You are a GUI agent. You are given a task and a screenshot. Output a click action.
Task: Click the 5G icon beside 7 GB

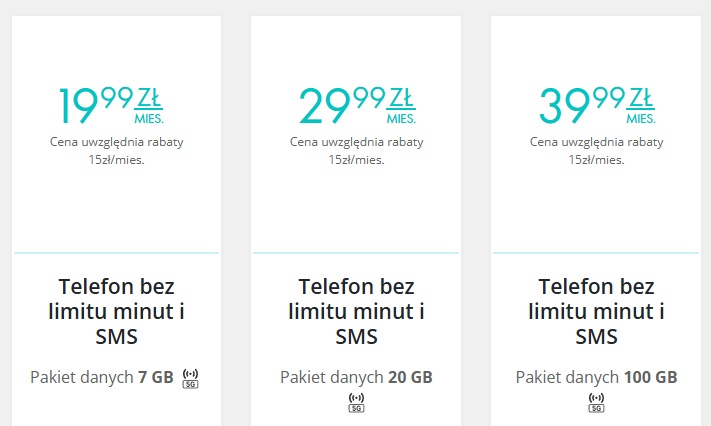tap(190, 378)
